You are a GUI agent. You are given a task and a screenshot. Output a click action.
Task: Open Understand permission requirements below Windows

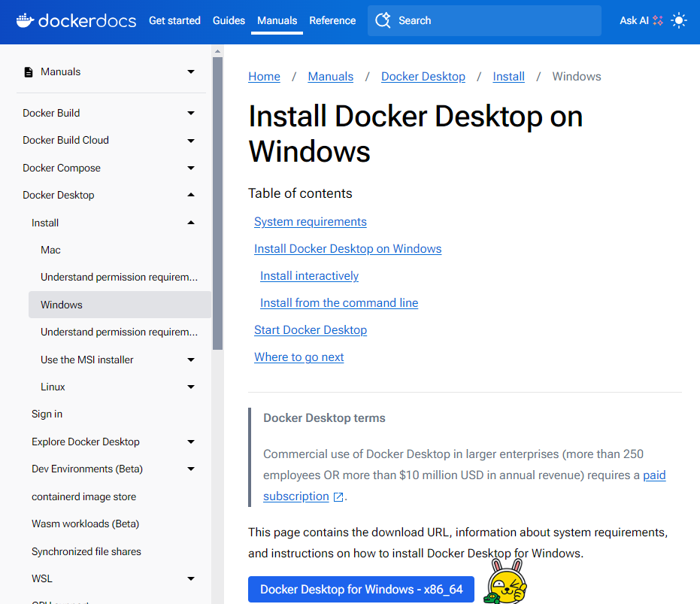coord(120,332)
